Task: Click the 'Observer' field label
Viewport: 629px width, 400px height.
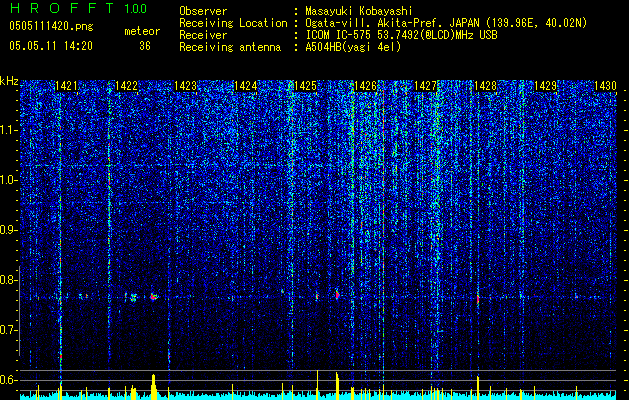Action: point(203,11)
